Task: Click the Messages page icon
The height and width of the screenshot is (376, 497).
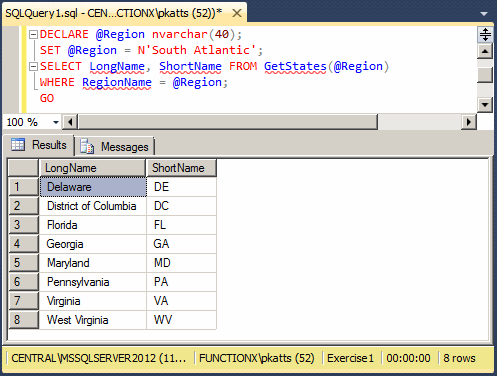Action: click(x=87, y=147)
